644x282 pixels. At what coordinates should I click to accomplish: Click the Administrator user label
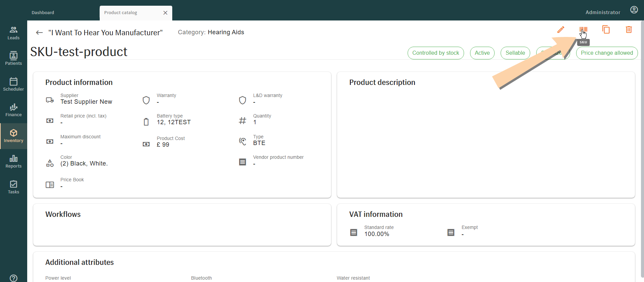[603, 12]
